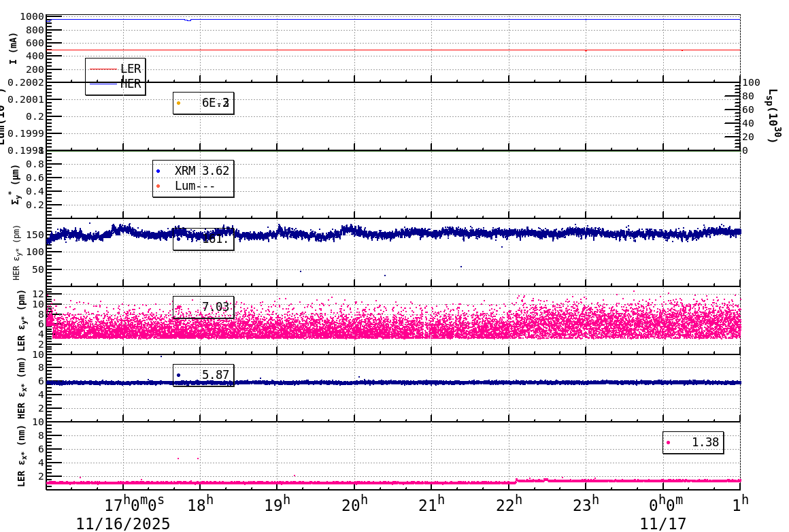
Task: Click the 100 tick on right Lsp axis
Action: click(x=752, y=82)
